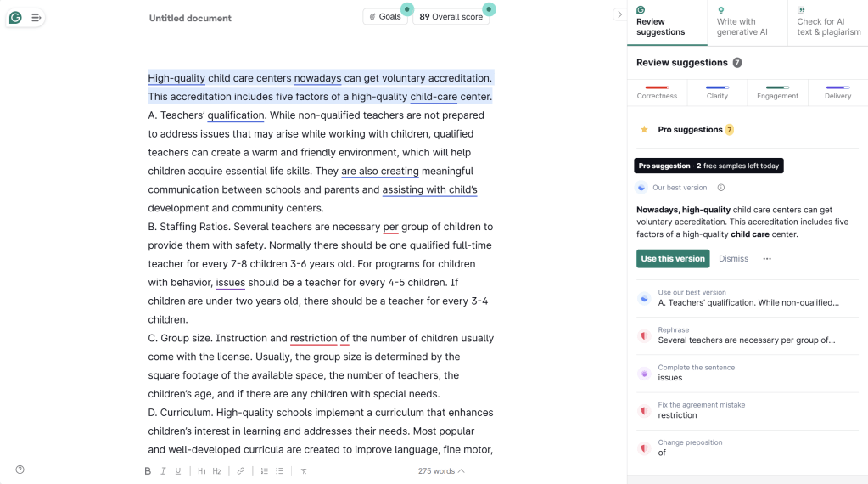Open the help icon at bottom left
Image resolution: width=868 pixels, height=484 pixels.
pyautogui.click(x=20, y=470)
